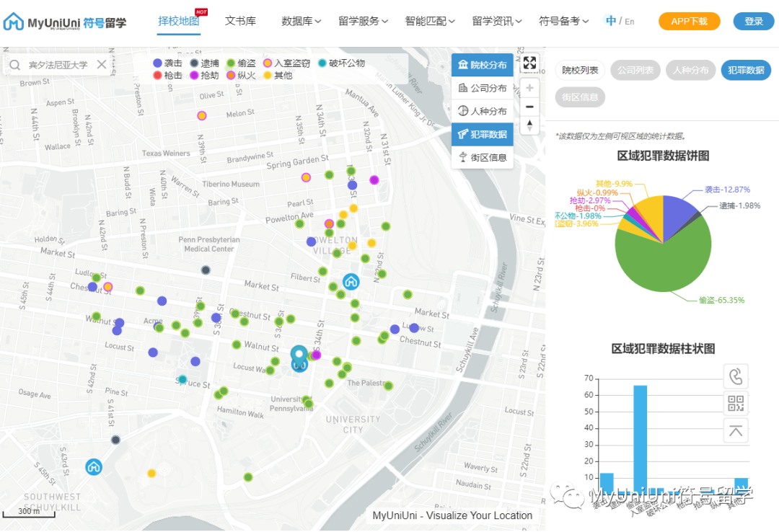
Task: Click the orange APP下载 download button
Action: click(x=688, y=21)
